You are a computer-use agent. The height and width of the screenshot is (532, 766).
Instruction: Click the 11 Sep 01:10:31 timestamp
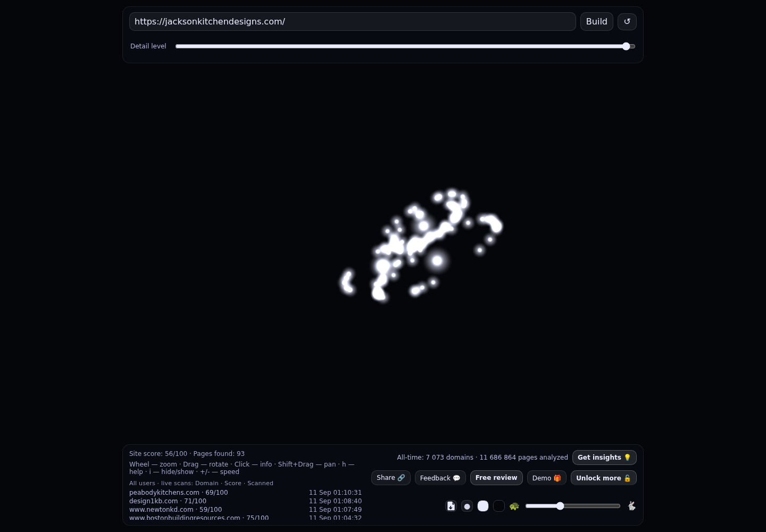pyautogui.click(x=335, y=493)
